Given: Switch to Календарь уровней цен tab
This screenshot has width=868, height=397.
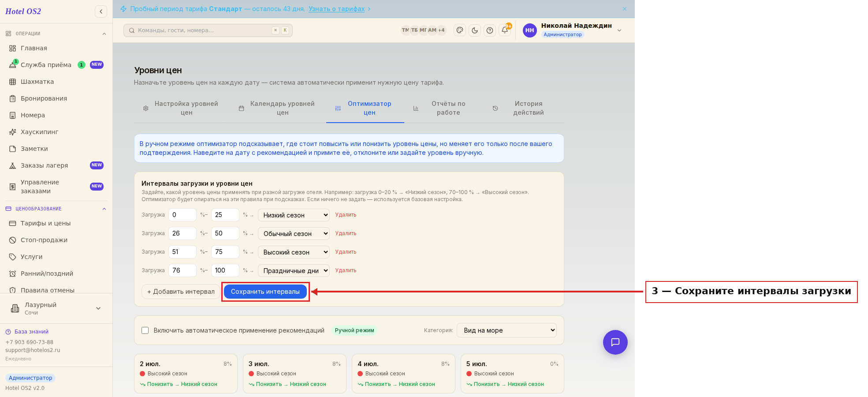Looking at the screenshot, I should [x=277, y=108].
